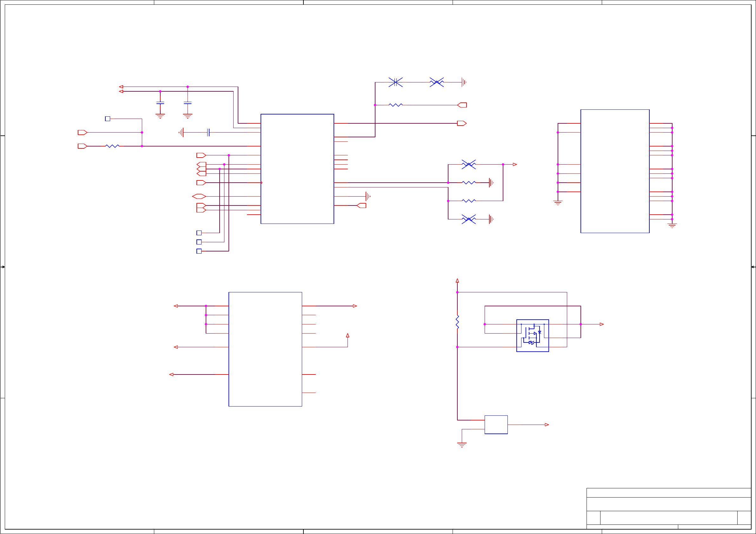Screen dimensions: 756x534
Task: Select the crossed-out capacitor at top
Action: [x=395, y=82]
